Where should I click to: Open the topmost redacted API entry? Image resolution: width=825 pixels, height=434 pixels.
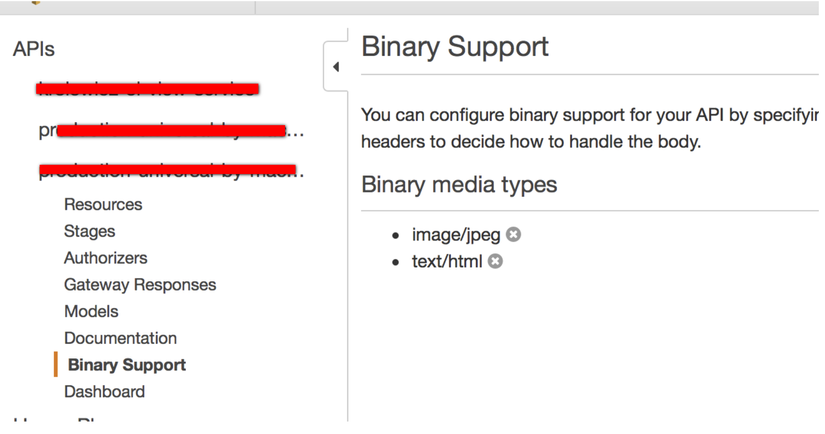(147, 89)
